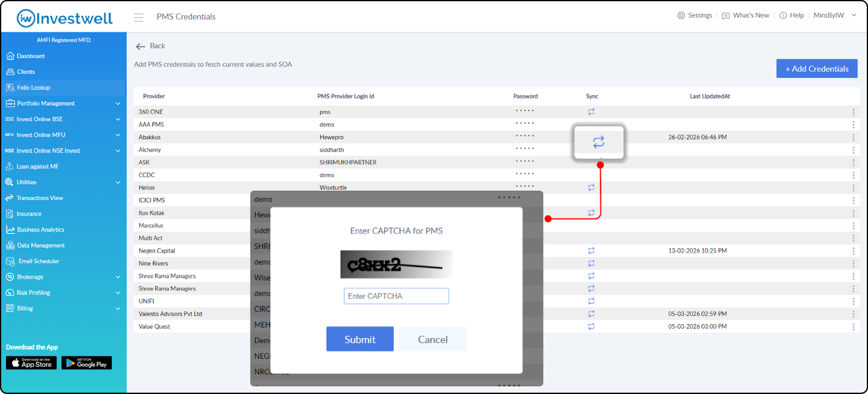Open row options for Abakkus

point(853,137)
